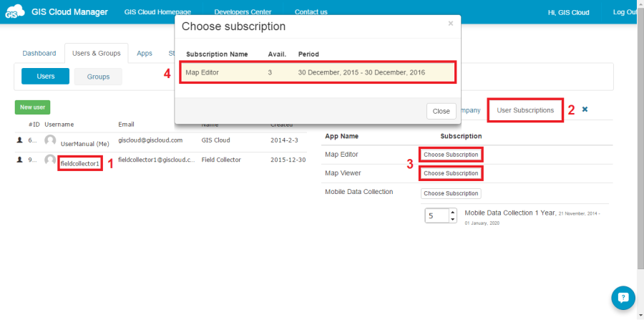Switch to Users & Groups tab
The image size is (644, 320).
(97, 54)
